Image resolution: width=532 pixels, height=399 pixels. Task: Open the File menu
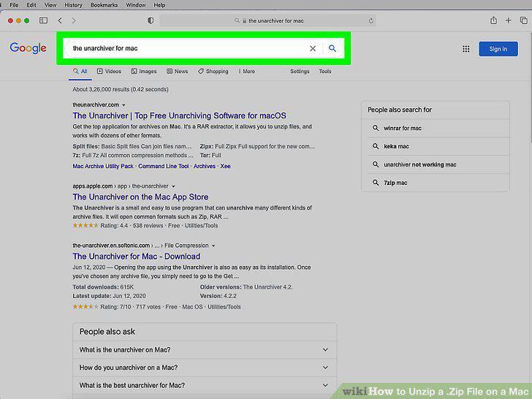click(15, 4)
